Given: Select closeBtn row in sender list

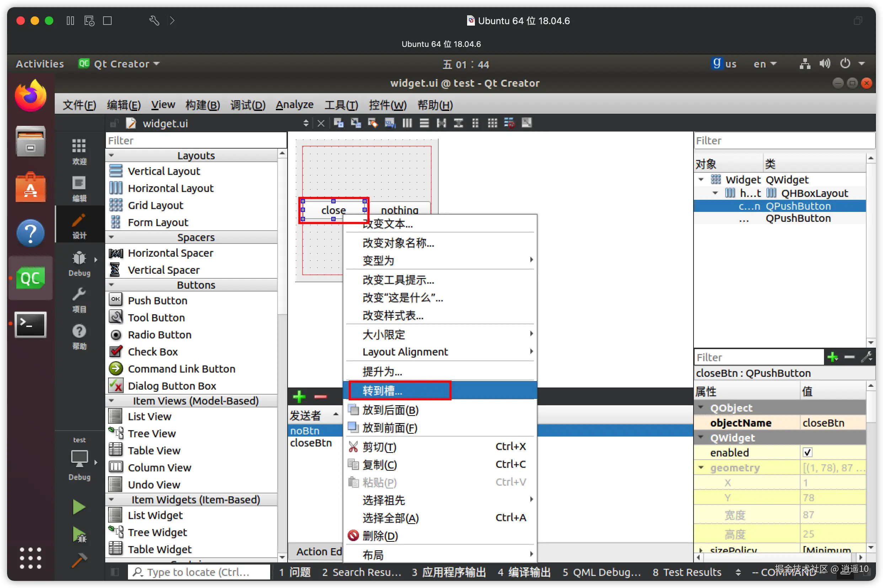Looking at the screenshot, I should click(311, 443).
